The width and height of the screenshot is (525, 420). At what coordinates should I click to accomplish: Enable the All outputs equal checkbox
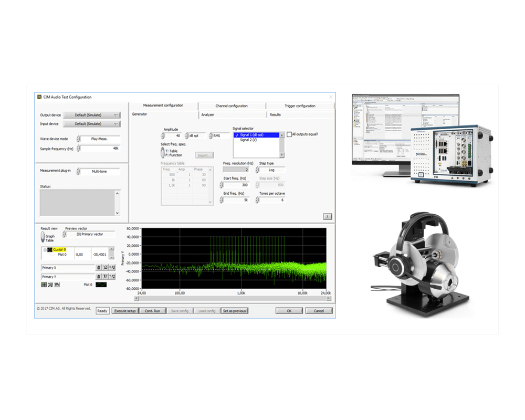[289, 134]
